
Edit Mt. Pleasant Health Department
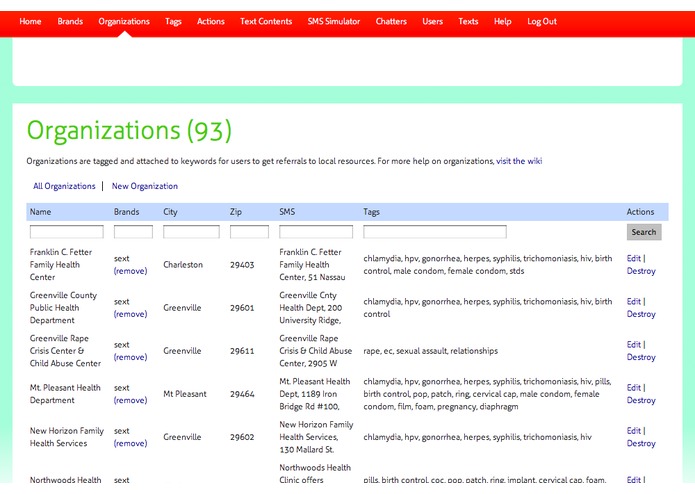point(633,387)
